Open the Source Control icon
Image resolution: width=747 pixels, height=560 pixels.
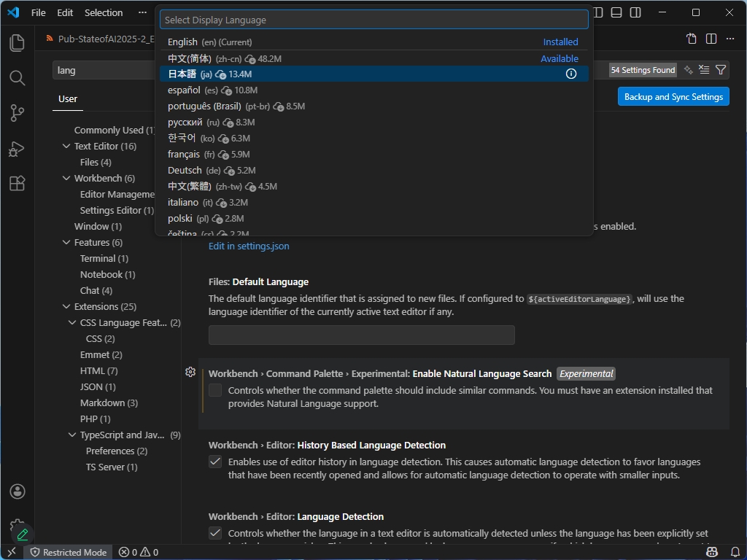(16, 113)
